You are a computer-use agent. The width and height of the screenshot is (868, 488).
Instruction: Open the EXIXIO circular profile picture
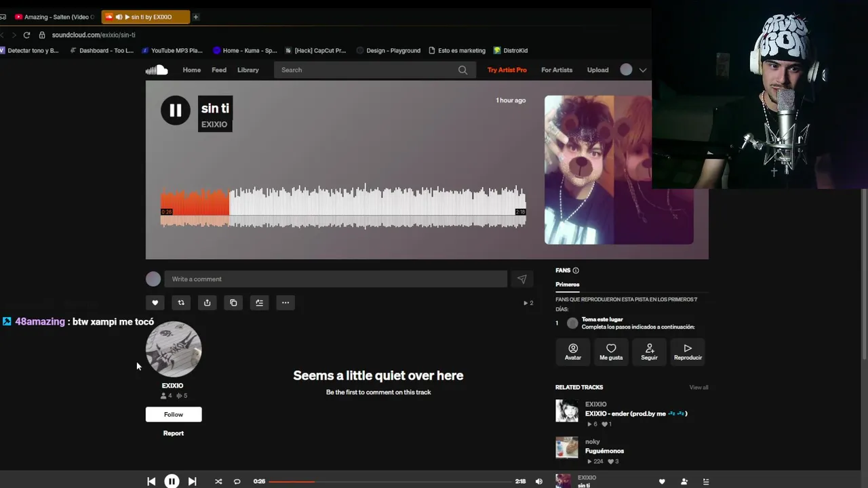click(174, 349)
